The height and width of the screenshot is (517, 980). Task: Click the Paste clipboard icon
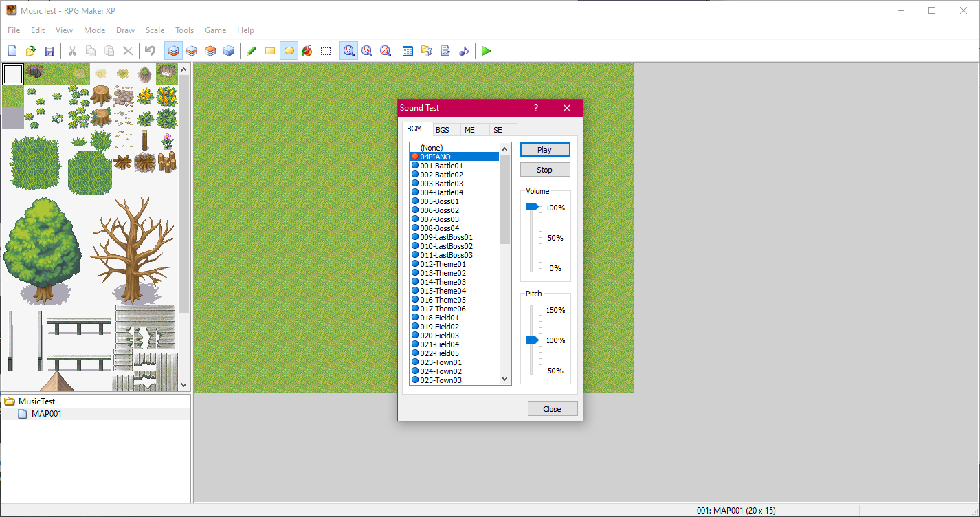click(x=109, y=51)
